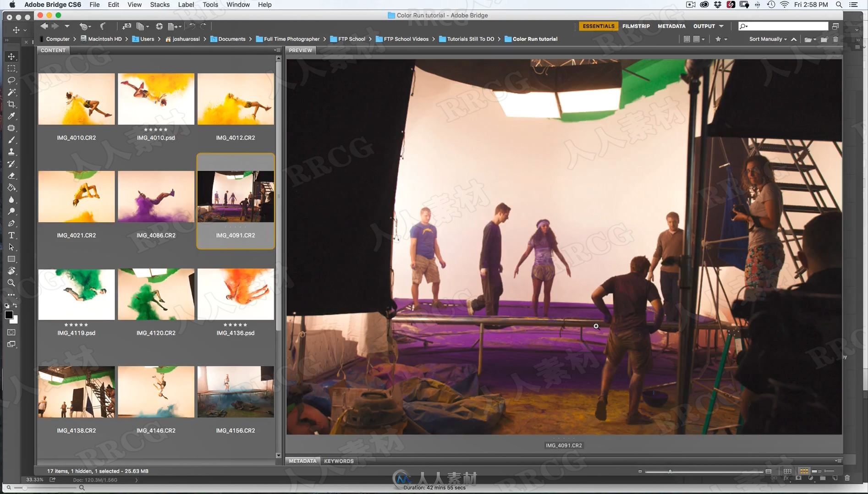The width and height of the screenshot is (868, 494).
Task: Toggle lock thumbnail grid icon
Action: click(787, 471)
